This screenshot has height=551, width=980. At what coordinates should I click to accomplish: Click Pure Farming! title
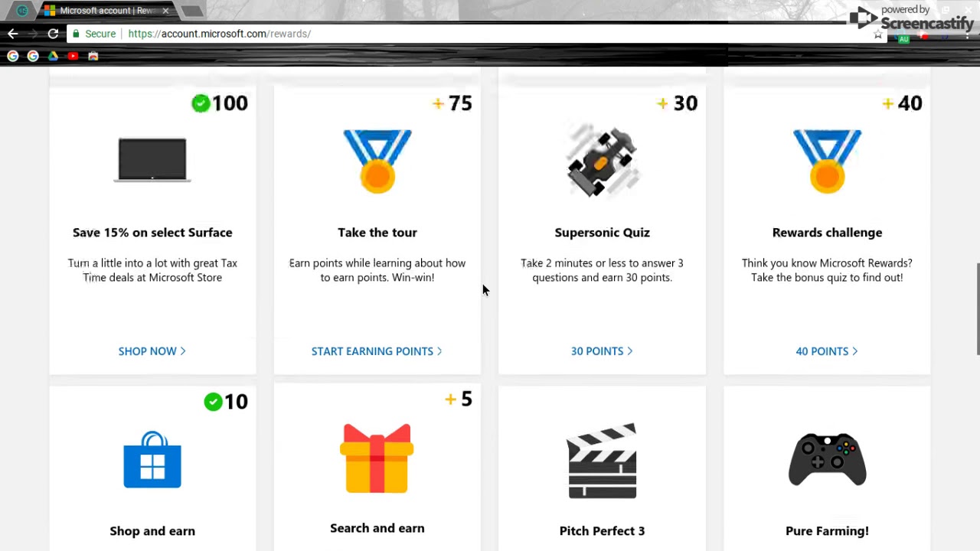click(827, 531)
